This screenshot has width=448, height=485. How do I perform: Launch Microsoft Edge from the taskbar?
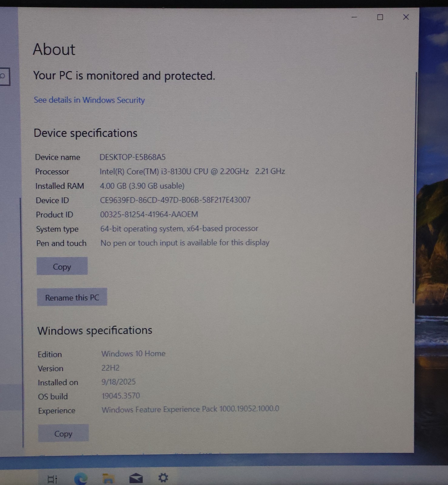(x=81, y=479)
